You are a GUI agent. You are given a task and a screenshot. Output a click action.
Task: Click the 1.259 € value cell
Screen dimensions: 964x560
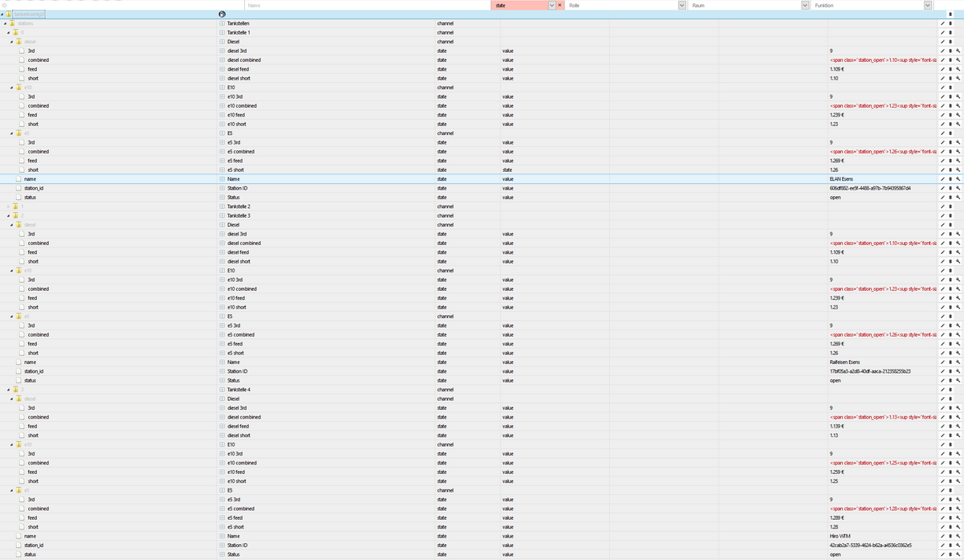pyautogui.click(x=882, y=472)
